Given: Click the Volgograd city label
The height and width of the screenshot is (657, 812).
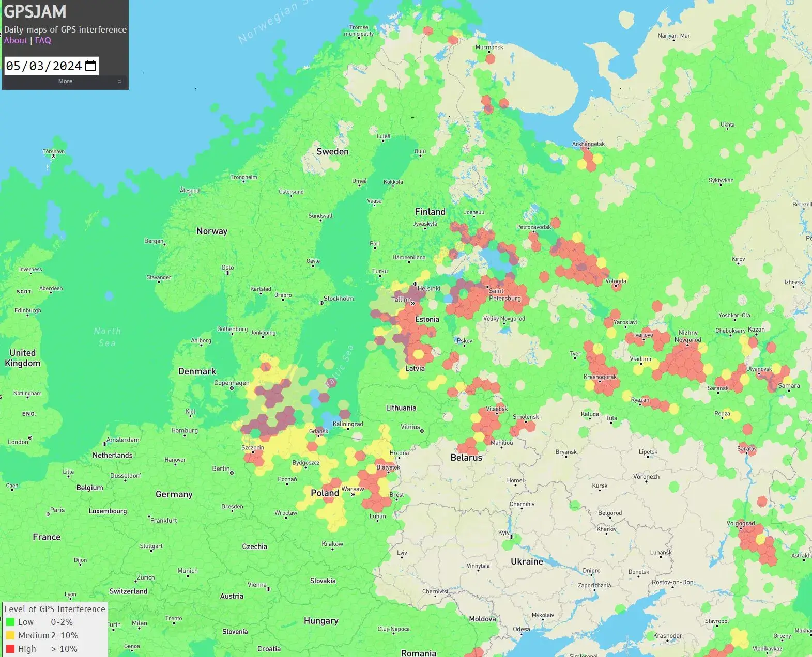Looking at the screenshot, I should 740,523.
